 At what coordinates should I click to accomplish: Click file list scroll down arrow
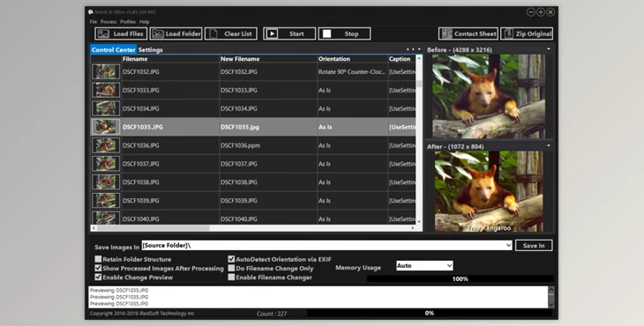click(x=419, y=221)
